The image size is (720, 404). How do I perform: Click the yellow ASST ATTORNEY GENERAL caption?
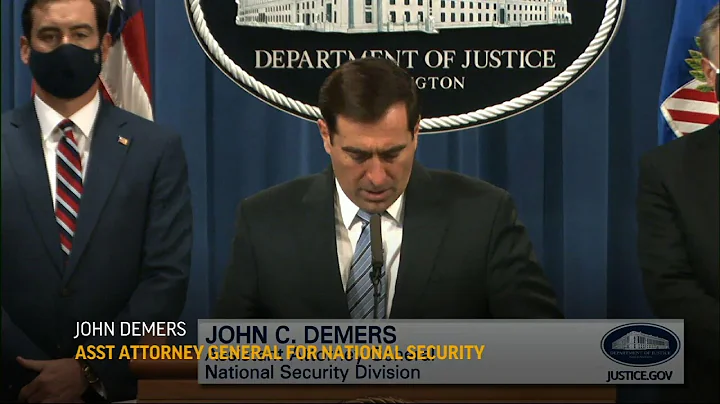click(280, 353)
